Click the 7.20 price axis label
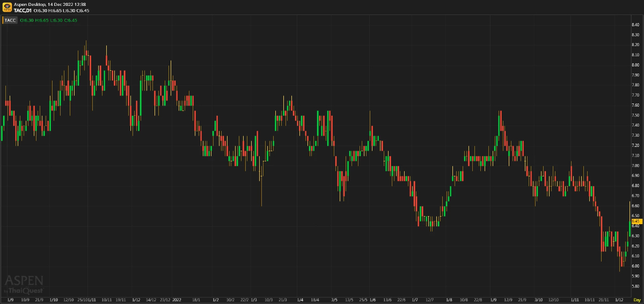Screen dimensions: 644x304 click(636, 145)
